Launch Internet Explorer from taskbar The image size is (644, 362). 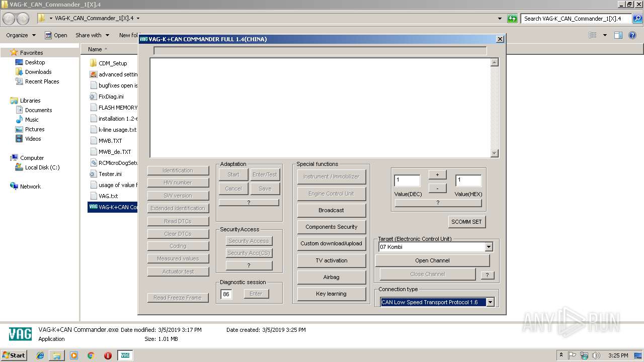(x=40, y=355)
